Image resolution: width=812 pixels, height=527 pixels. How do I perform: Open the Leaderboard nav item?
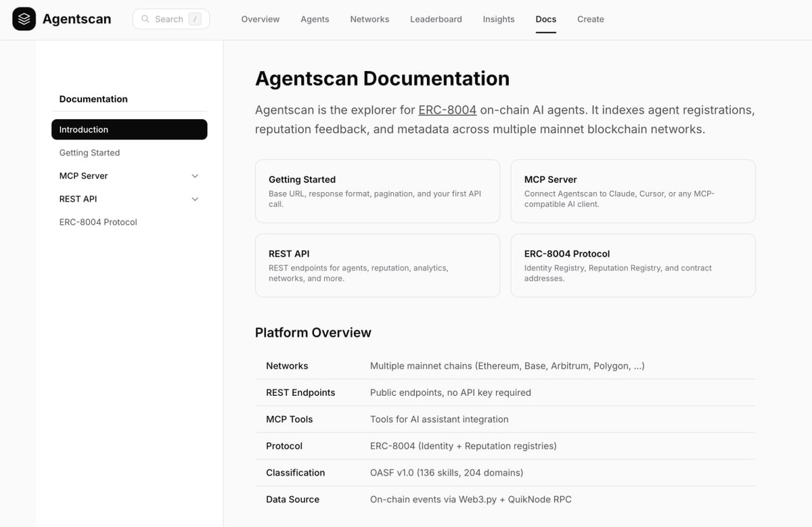(x=436, y=19)
